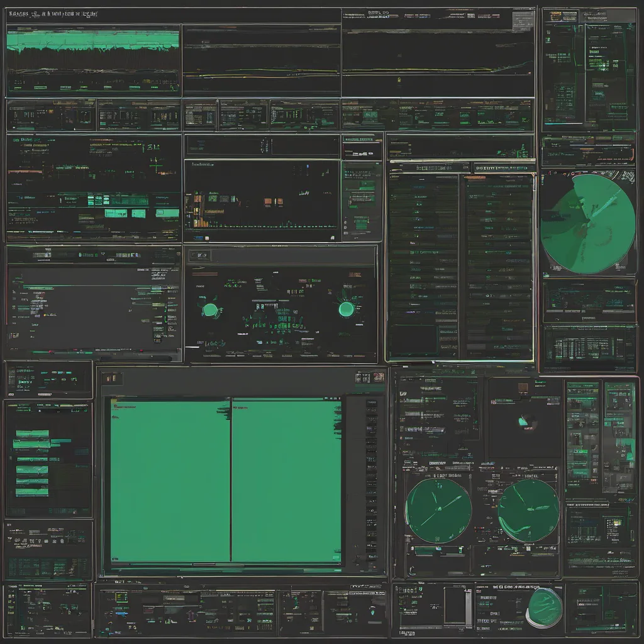Image resolution: width=644 pixels, height=644 pixels.
Task: Click the top green bar in the sidebar list
Action: (33, 433)
